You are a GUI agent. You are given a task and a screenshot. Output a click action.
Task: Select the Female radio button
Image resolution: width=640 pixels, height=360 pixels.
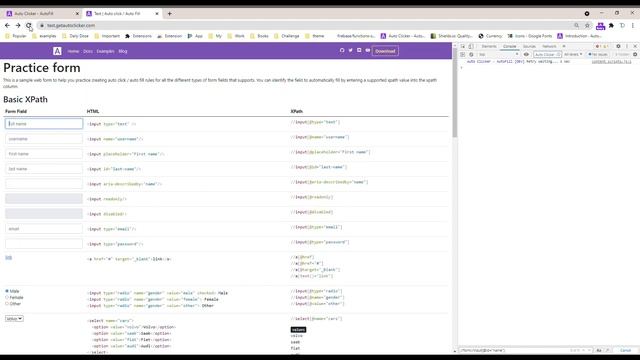[x=7, y=298]
